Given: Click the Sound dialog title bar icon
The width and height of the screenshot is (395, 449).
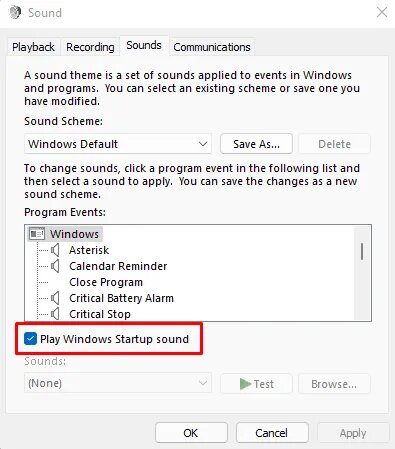Looking at the screenshot, I should point(15,13).
